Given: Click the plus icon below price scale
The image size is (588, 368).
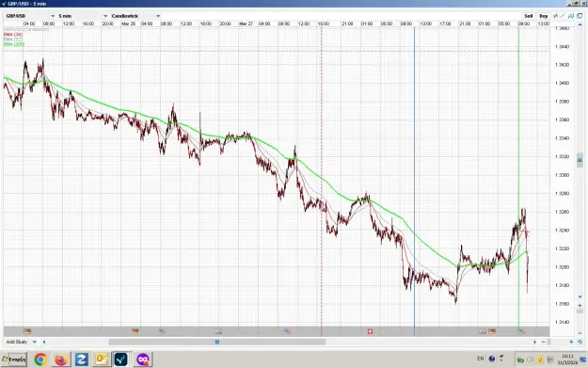Looking at the screenshot, I should coord(580,305).
